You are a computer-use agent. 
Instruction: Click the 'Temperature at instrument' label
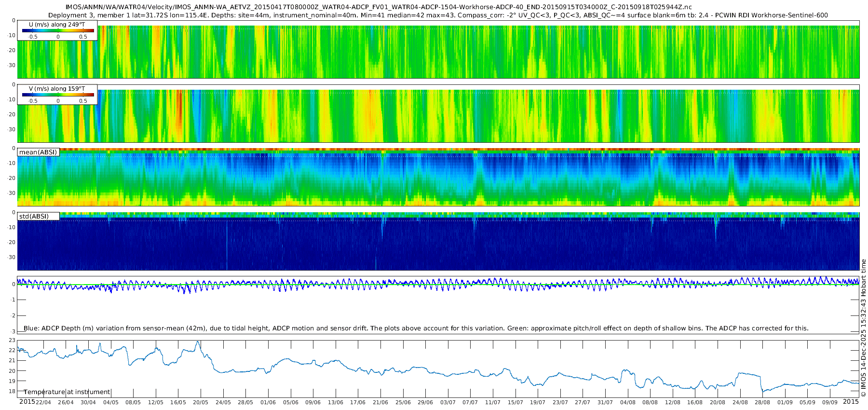coord(67,392)
